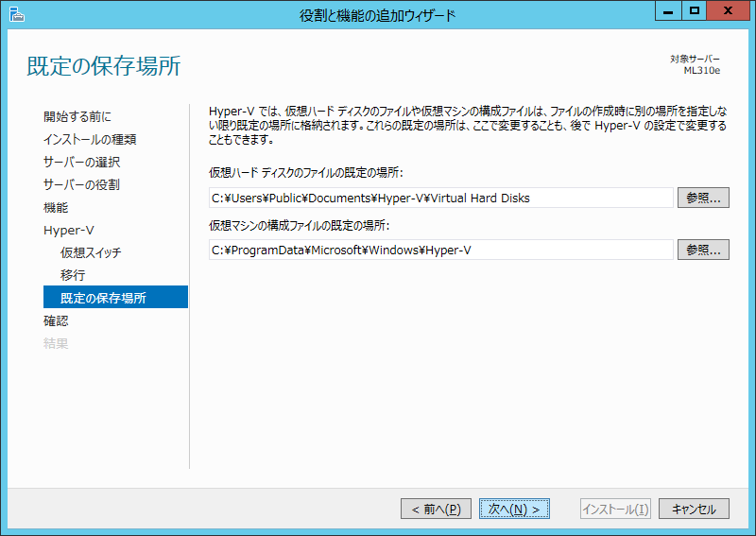
Task: Open the 機能 page
Action: click(56, 207)
